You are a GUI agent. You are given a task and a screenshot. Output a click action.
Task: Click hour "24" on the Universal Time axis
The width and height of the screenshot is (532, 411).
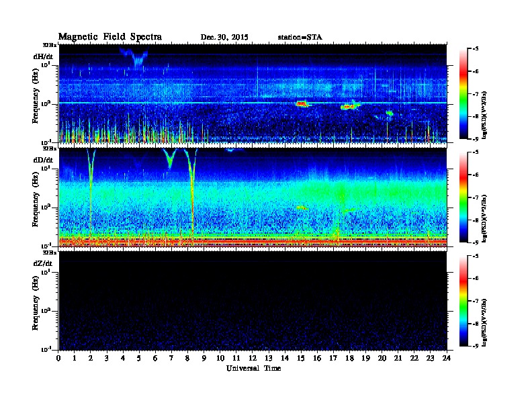(447, 358)
